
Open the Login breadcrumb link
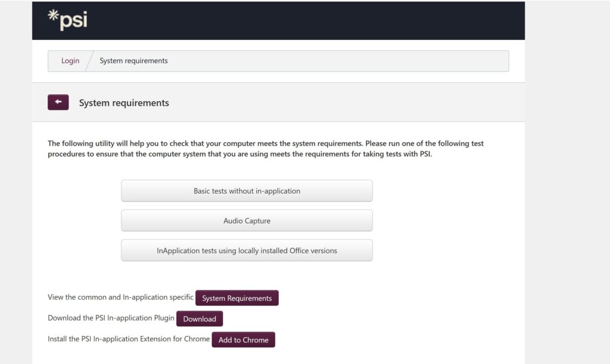tap(70, 61)
